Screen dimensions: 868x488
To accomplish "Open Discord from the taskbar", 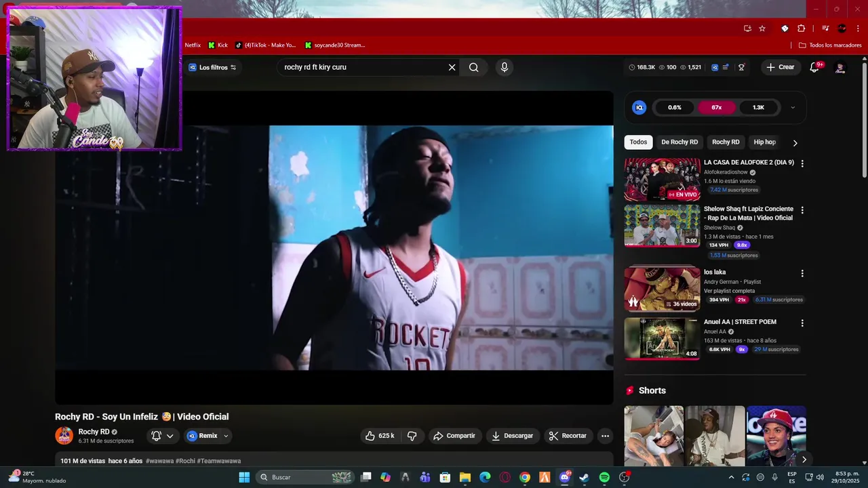I will [564, 477].
